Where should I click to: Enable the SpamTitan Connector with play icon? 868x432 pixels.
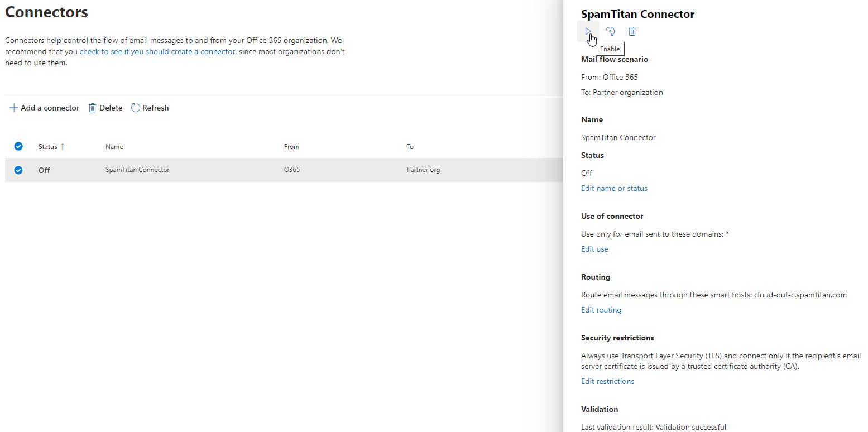click(x=588, y=31)
